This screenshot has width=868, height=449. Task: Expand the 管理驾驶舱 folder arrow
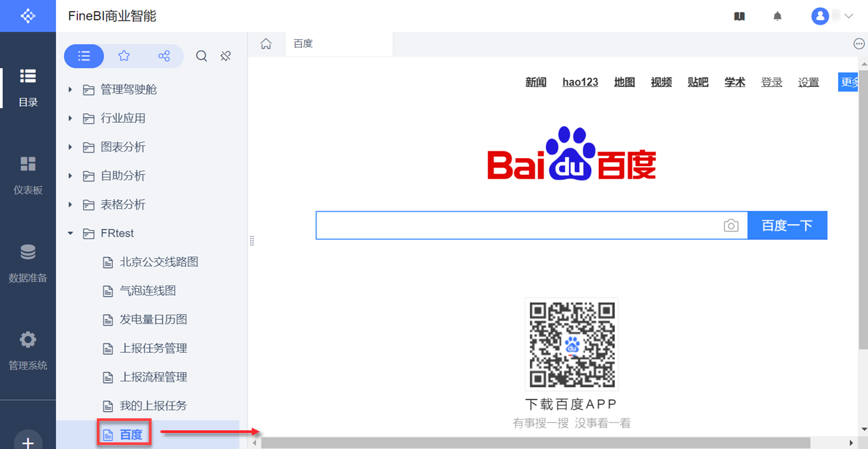click(x=70, y=89)
